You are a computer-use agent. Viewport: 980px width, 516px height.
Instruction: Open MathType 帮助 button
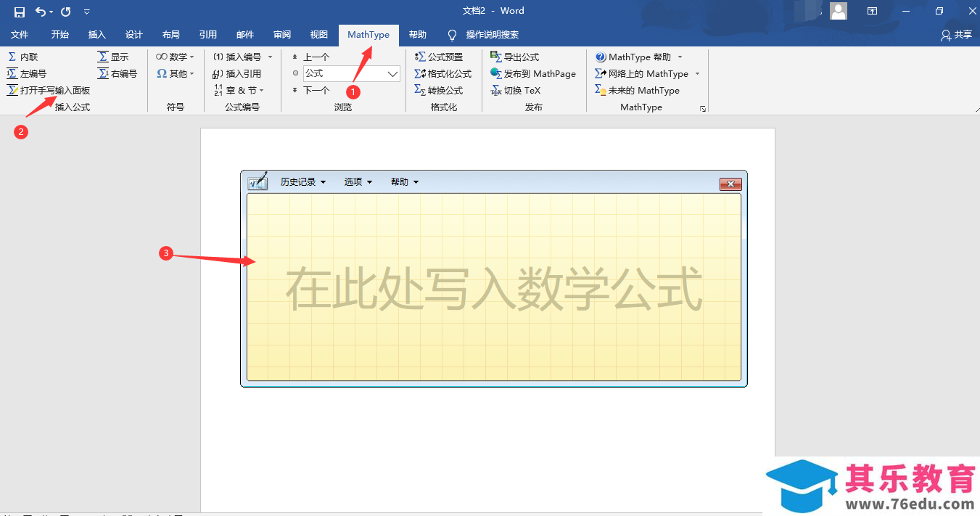(634, 57)
